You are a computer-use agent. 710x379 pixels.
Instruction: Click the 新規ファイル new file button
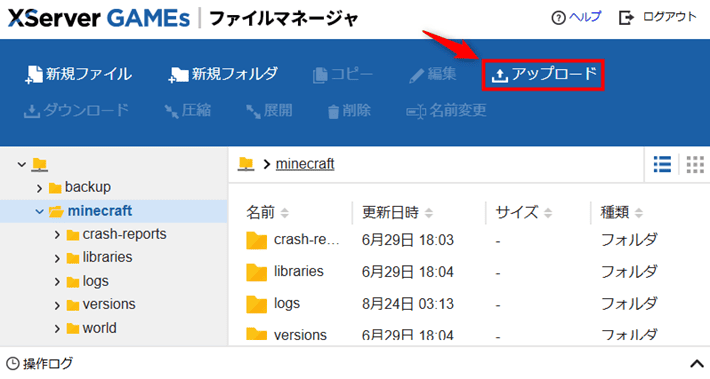(x=78, y=74)
